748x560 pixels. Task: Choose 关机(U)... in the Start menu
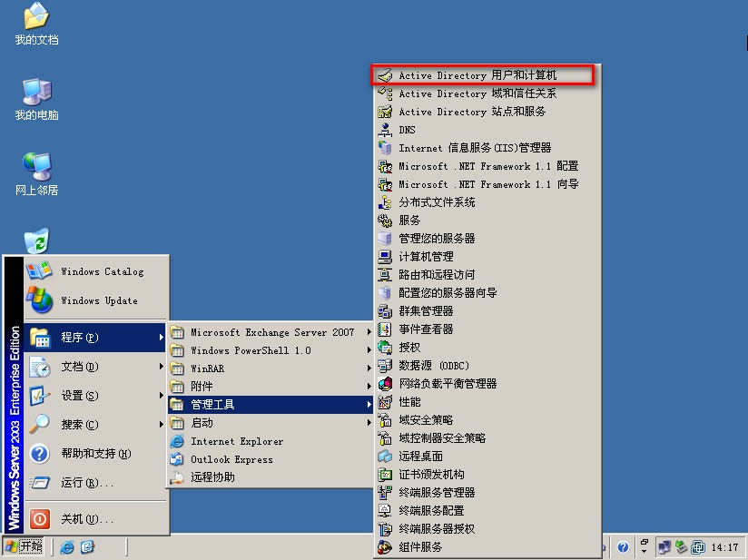point(95,519)
